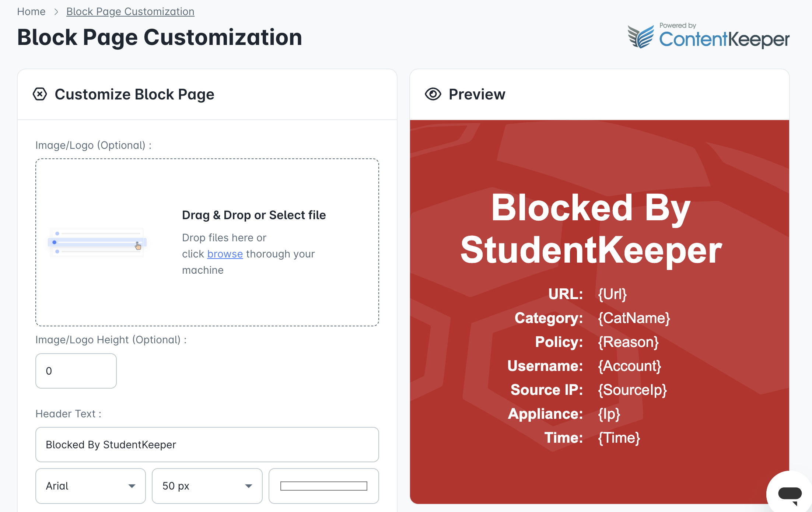
Task: Expand the font dropdown arrow next to Arial
Action: (132, 486)
